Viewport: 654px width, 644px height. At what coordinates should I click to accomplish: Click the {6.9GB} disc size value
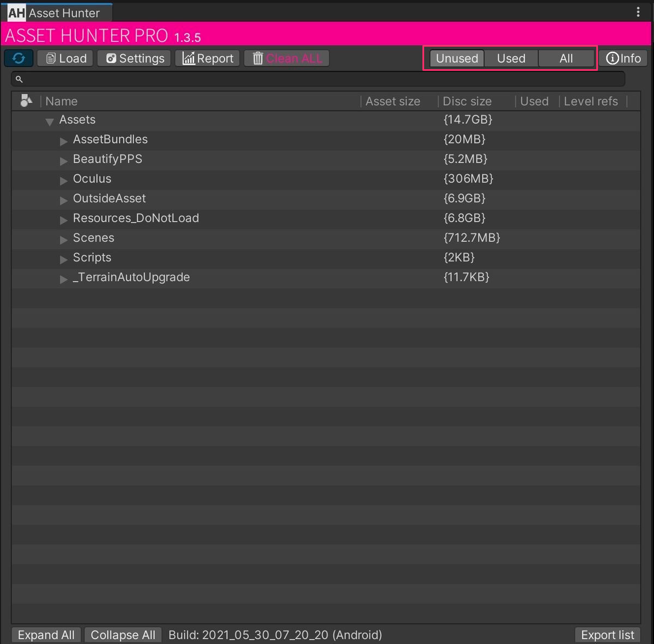pos(464,198)
